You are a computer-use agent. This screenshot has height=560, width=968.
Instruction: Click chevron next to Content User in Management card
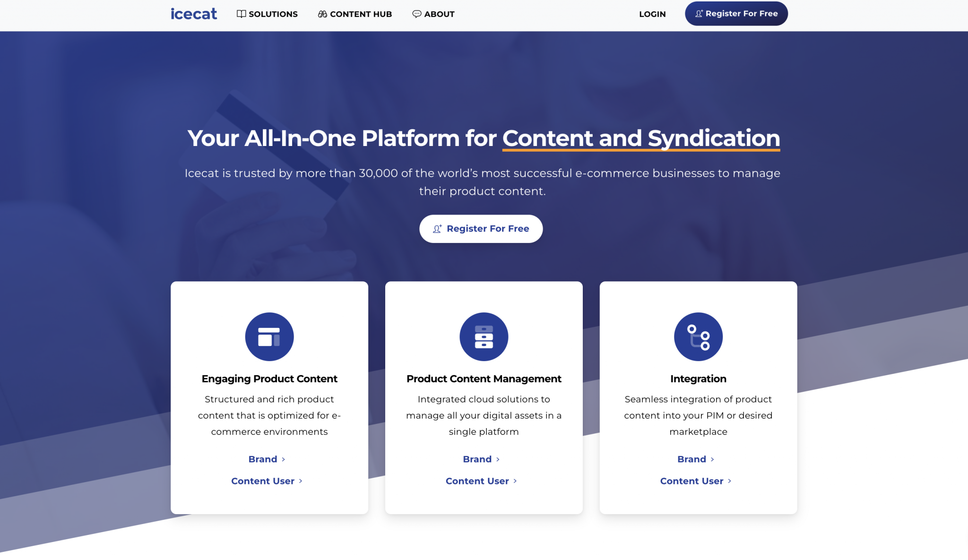coord(515,481)
